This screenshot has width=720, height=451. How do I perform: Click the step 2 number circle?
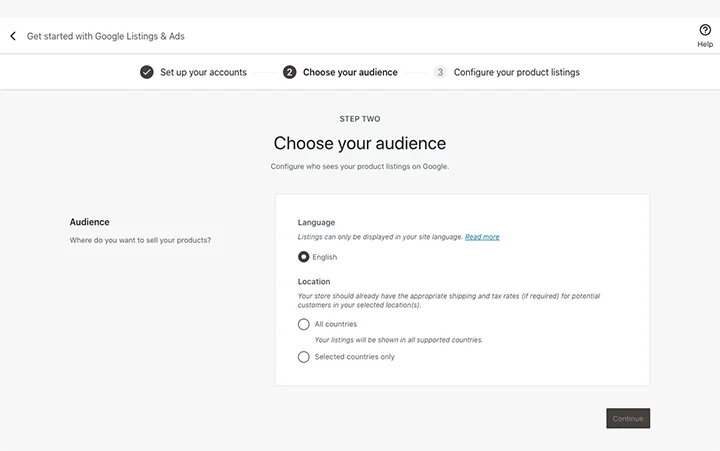pyautogui.click(x=290, y=72)
